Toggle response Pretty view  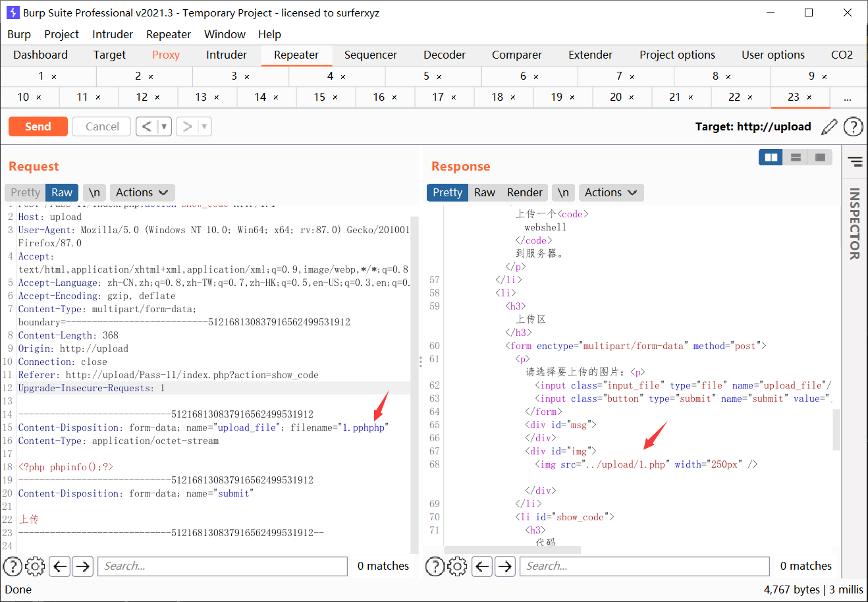[448, 192]
